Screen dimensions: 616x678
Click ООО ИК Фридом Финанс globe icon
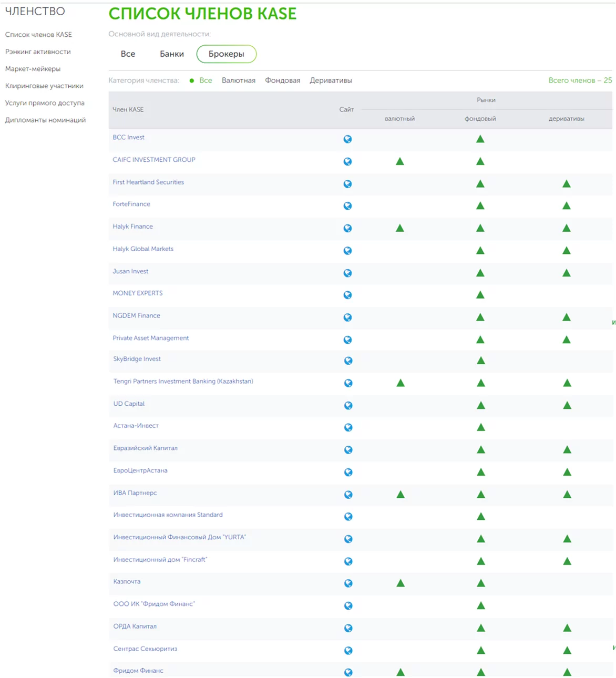348,605
